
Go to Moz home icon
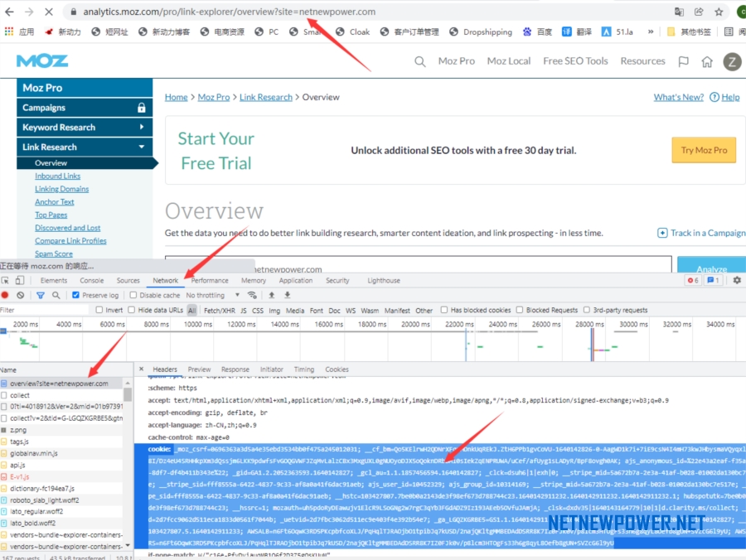coord(707,61)
